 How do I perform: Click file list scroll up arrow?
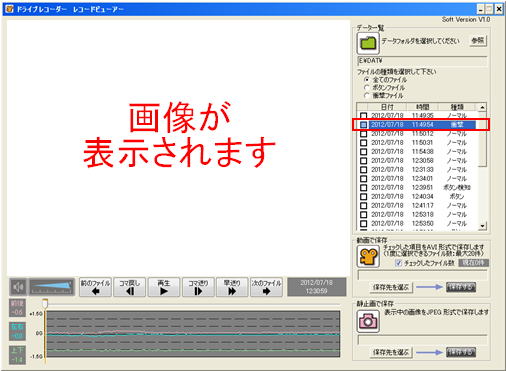(482, 107)
